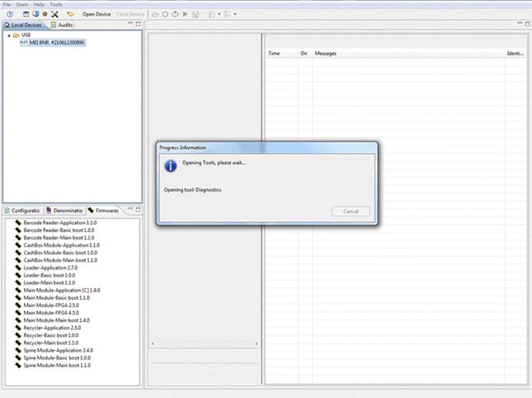Open the first toolbar dropdown arrow

pos(219,14)
